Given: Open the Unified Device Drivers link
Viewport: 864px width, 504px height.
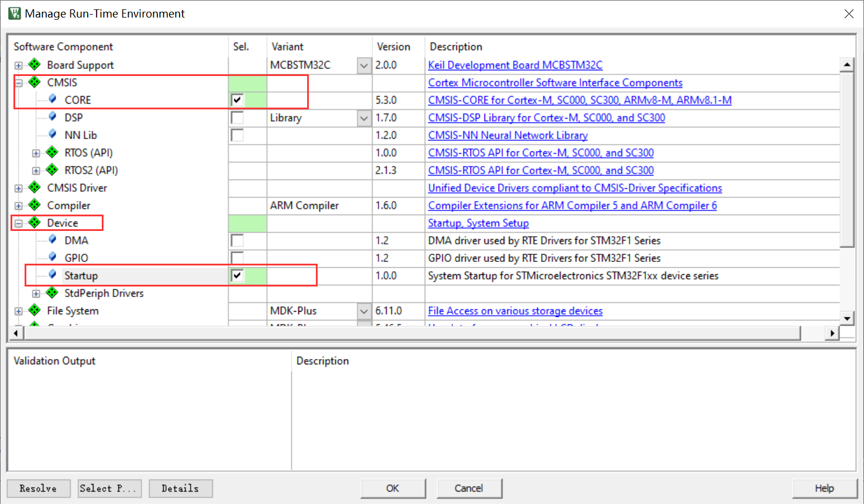Looking at the screenshot, I should coord(575,188).
